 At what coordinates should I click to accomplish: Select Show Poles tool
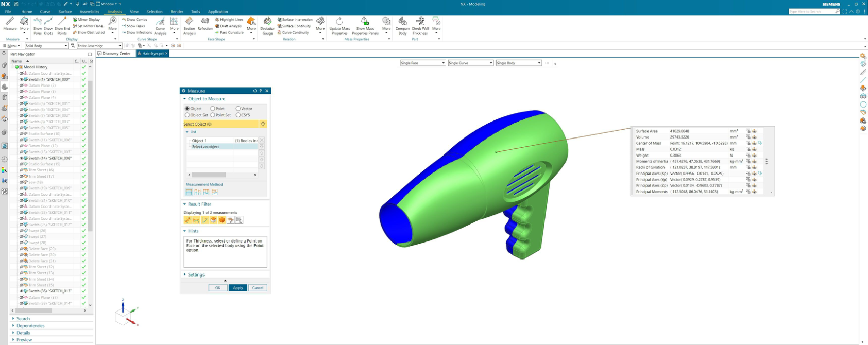pos(38,26)
